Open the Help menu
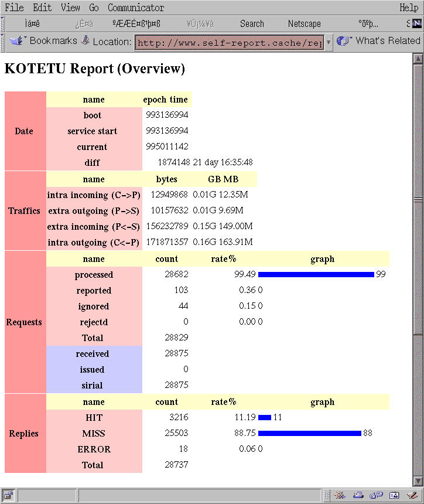The image size is (424, 504). [x=409, y=8]
